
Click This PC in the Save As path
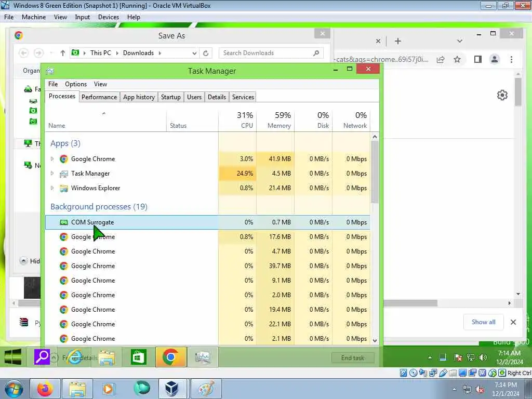(100, 53)
